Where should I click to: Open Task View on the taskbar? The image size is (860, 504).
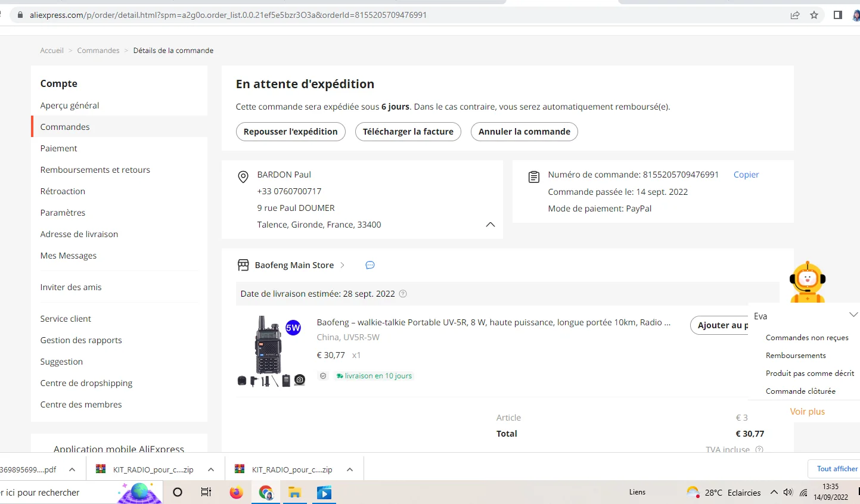tap(206, 492)
